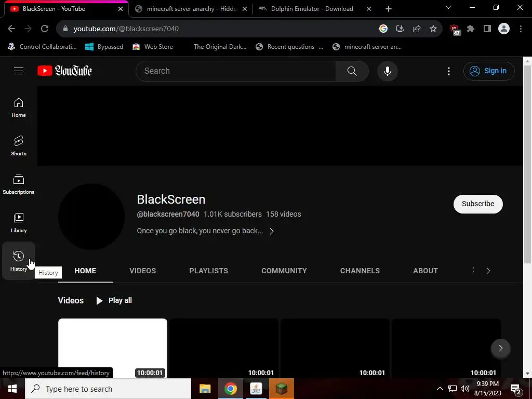This screenshot has height=399, width=532.
Task: Show more channel tabs with right chevron
Action: 488,271
